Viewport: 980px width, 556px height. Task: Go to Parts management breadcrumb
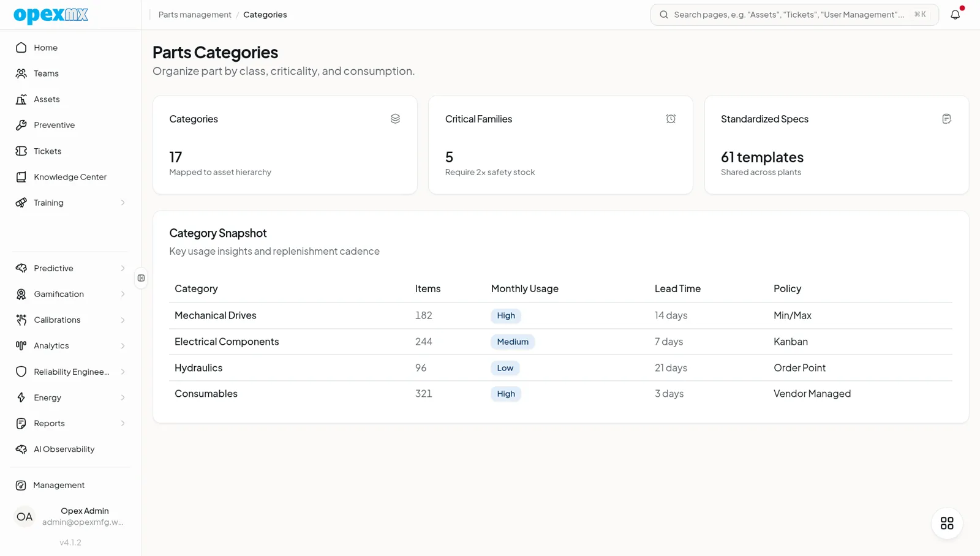click(x=195, y=15)
